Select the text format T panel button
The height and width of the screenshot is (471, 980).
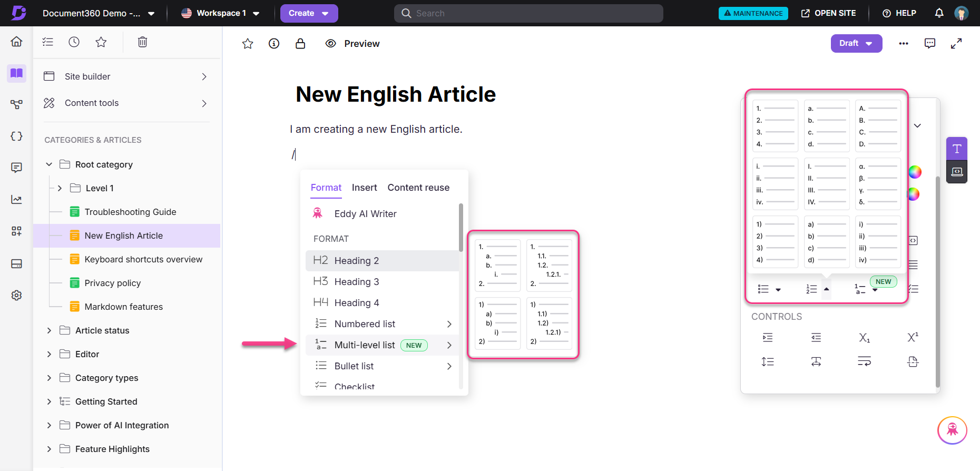pos(957,149)
